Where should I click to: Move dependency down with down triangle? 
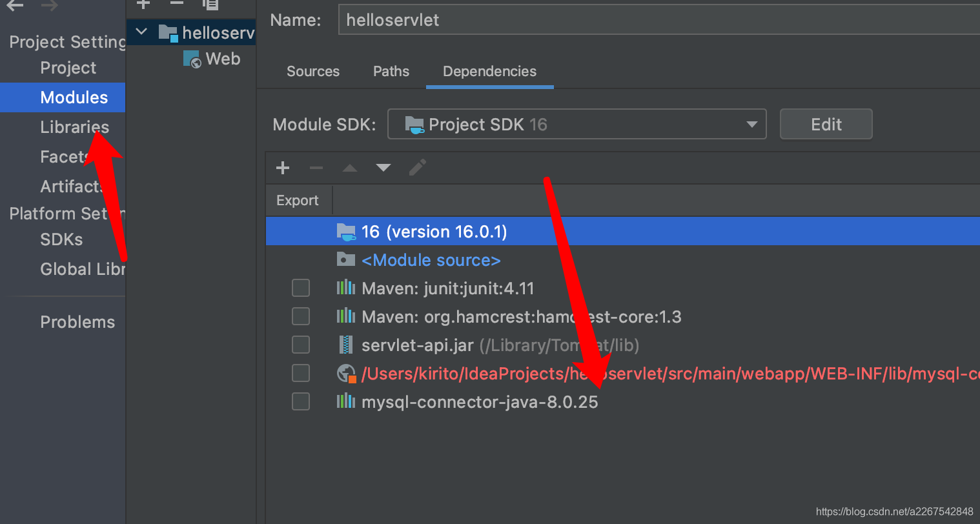[x=383, y=168]
